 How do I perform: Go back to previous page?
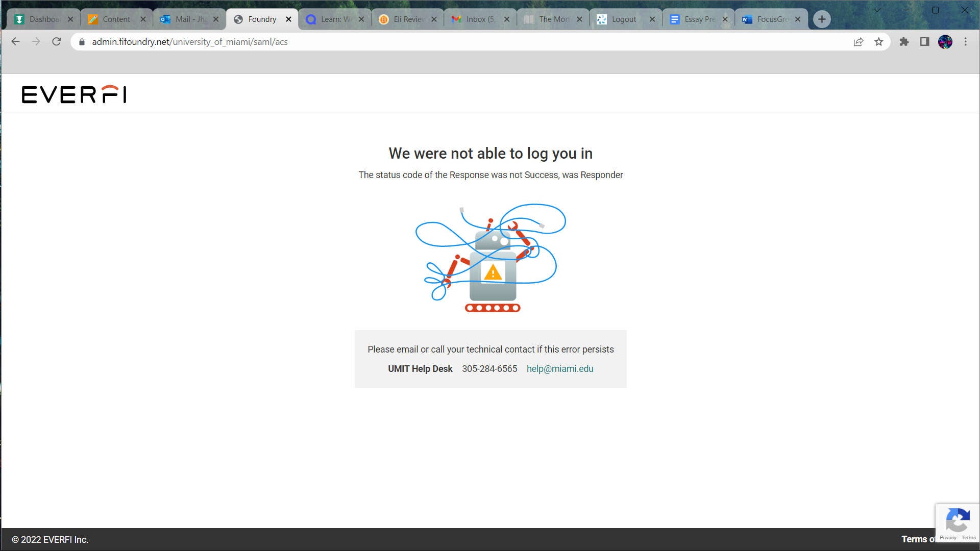coord(15,42)
